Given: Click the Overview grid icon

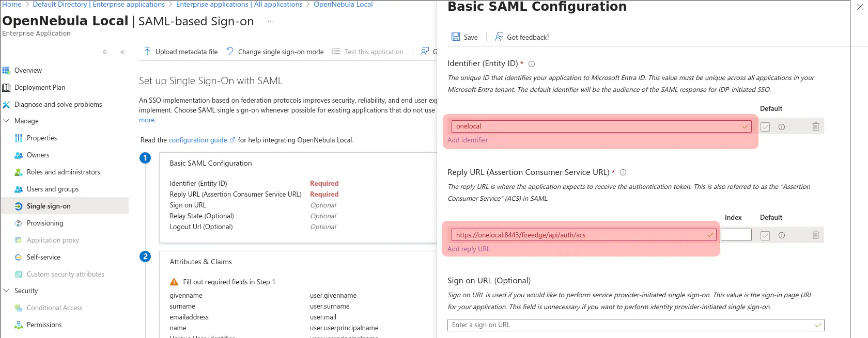Looking at the screenshot, I should [6, 70].
